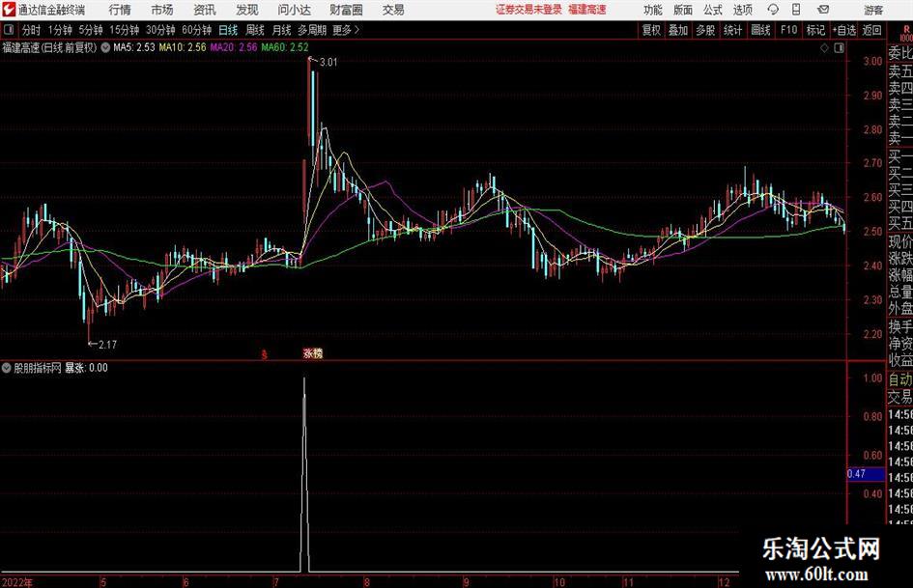Image resolution: width=913 pixels, height=588 pixels.
Task: Select the 日线 daily period tab
Action: coord(228,30)
